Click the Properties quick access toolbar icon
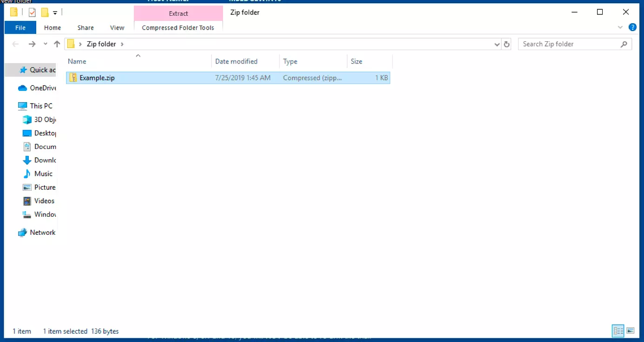644x342 pixels. pyautogui.click(x=32, y=13)
